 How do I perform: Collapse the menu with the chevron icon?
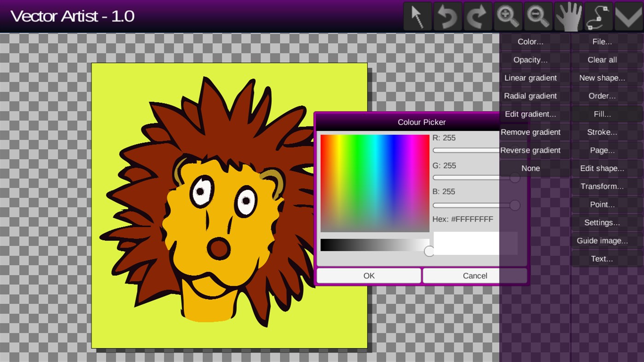coord(628,16)
